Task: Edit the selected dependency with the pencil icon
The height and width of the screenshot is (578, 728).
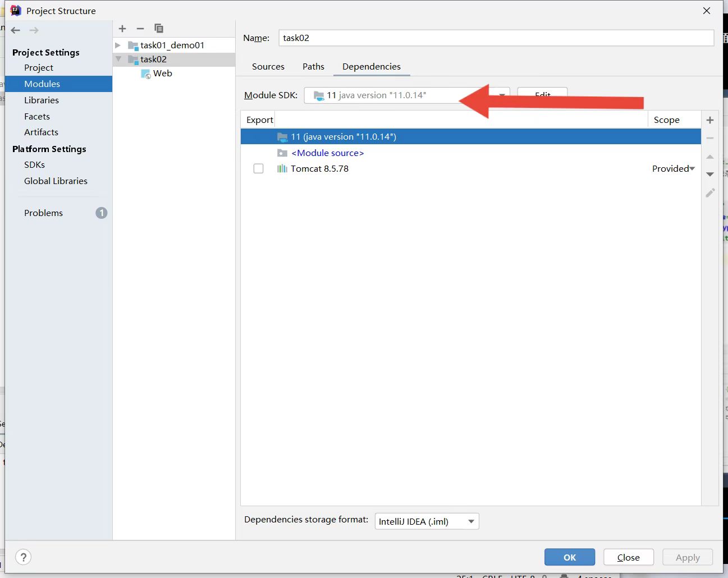Action: (x=710, y=192)
